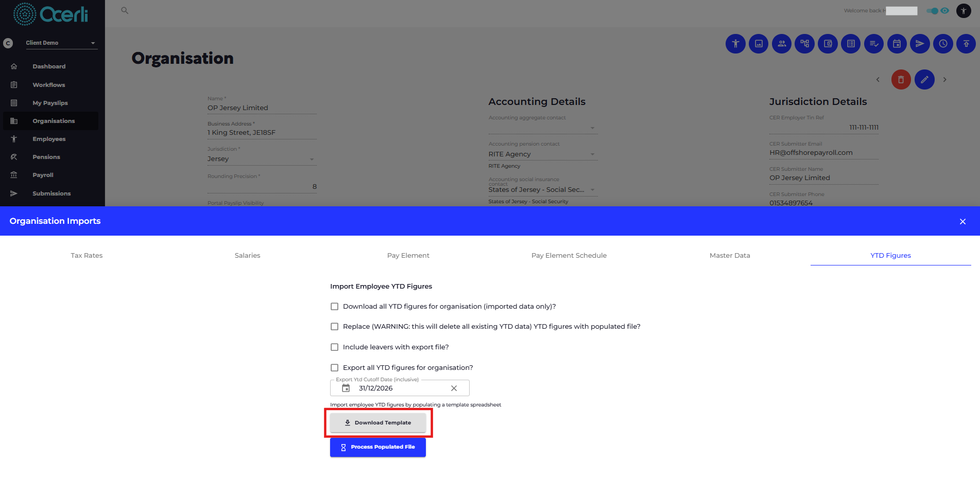Switch to the Master Data tab

coord(730,256)
